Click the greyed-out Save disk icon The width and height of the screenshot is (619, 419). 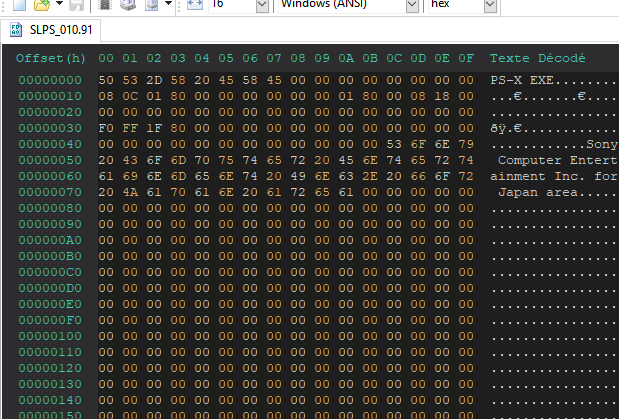tap(76, 5)
